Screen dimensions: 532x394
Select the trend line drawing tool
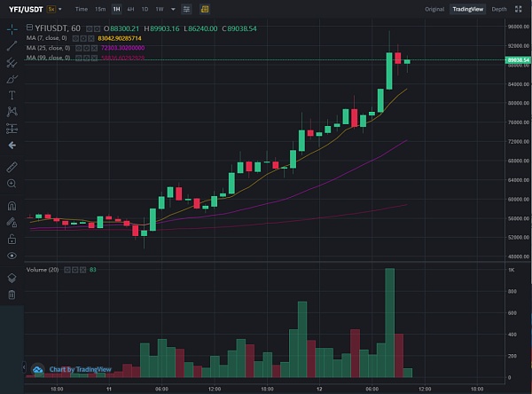click(x=12, y=46)
